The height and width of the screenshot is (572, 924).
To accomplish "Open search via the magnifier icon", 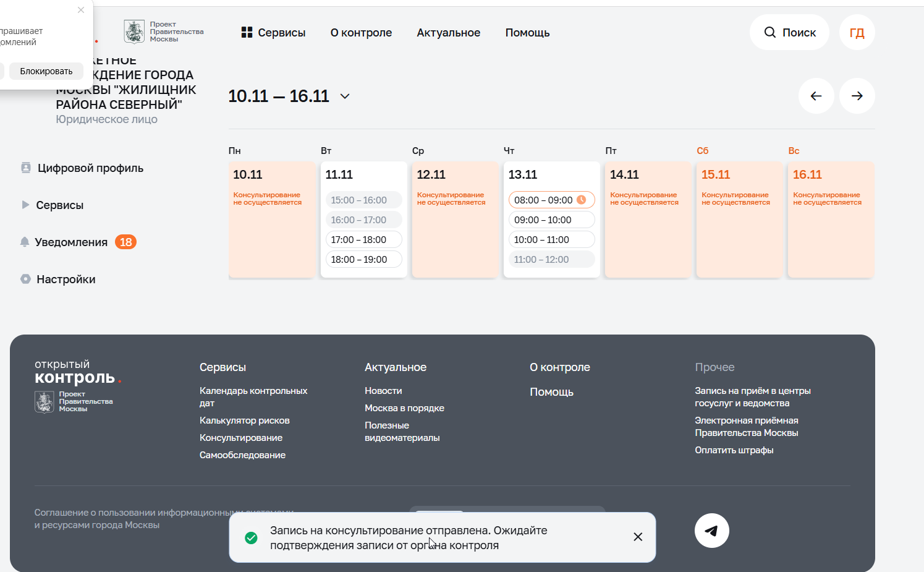I will 769,32.
